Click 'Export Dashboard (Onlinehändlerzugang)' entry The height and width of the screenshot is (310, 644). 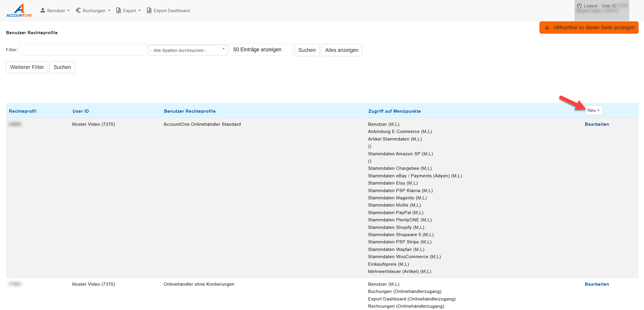tap(412, 299)
